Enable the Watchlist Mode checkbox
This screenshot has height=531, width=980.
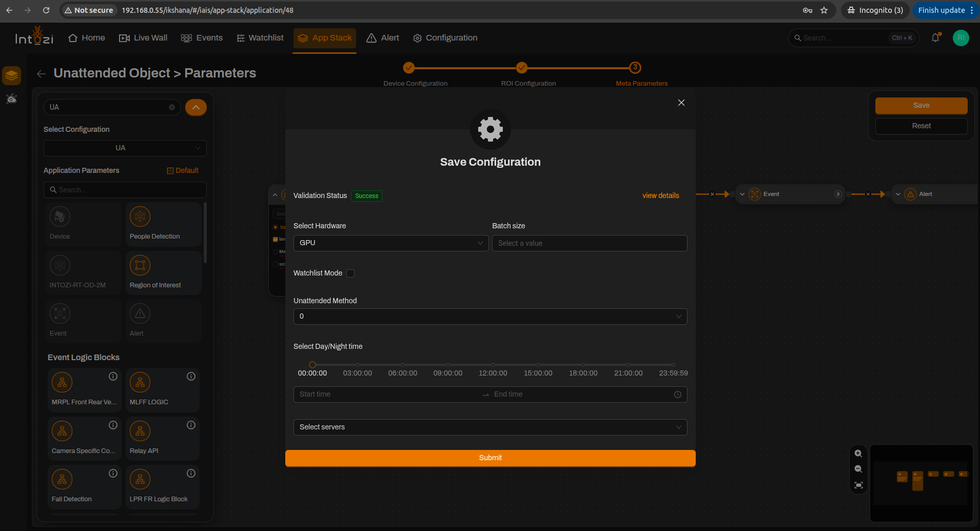click(350, 273)
